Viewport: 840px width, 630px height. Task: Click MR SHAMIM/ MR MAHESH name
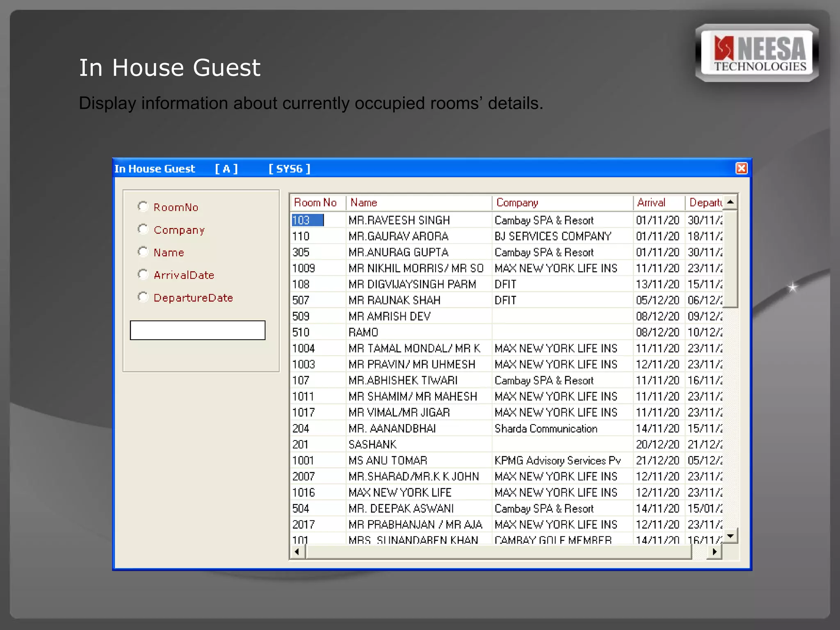click(413, 396)
